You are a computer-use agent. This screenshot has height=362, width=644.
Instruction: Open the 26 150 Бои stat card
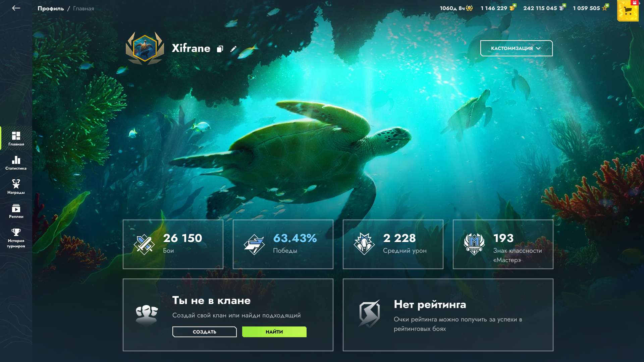click(173, 244)
